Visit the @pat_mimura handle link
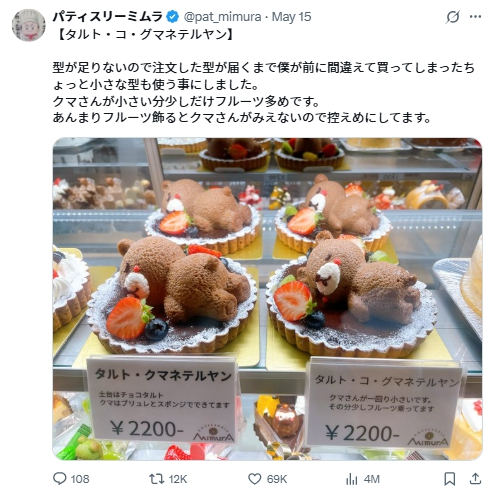Viewport: 495px width, 496px height. 222,17
